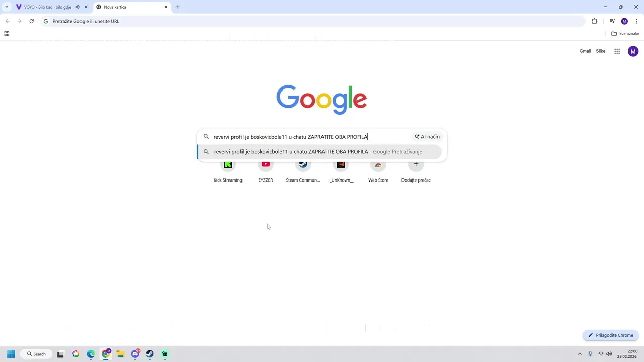Focus the Chrome address bar
The image size is (644, 362).
[x=313, y=21]
